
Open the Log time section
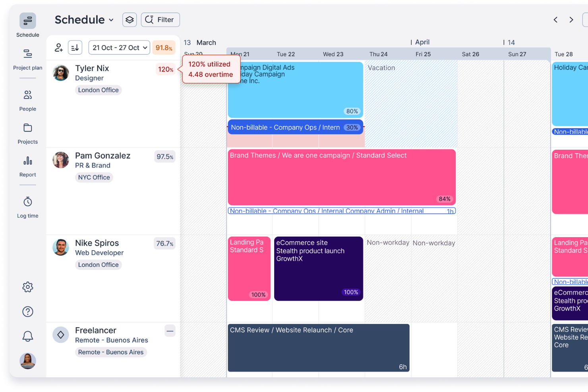pos(27,206)
